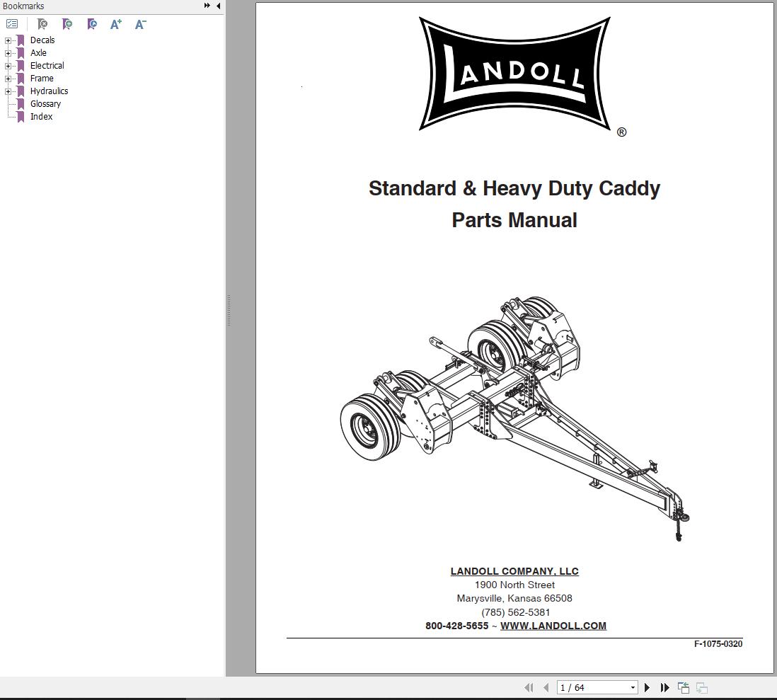The width and height of the screenshot is (777, 700).
Task: Open the Bookmarks options menu icon
Action: tap(12, 24)
